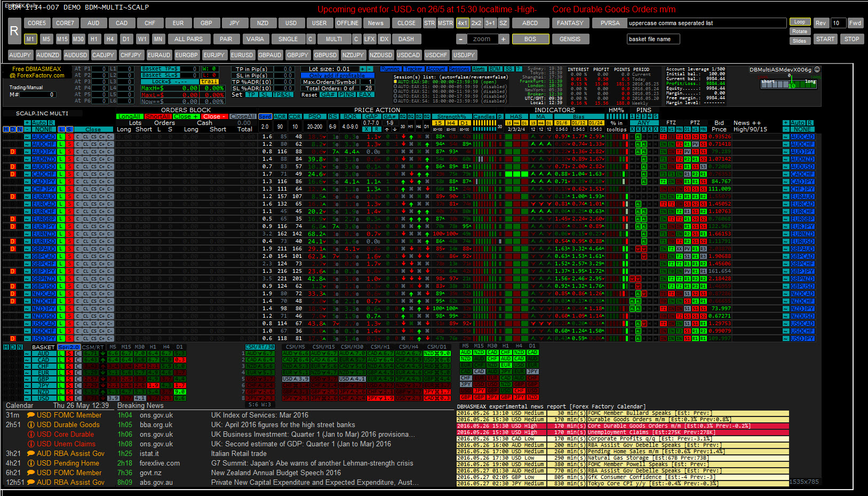Choose the 2x2 chart layout
868x496 pixels.
pos(476,23)
